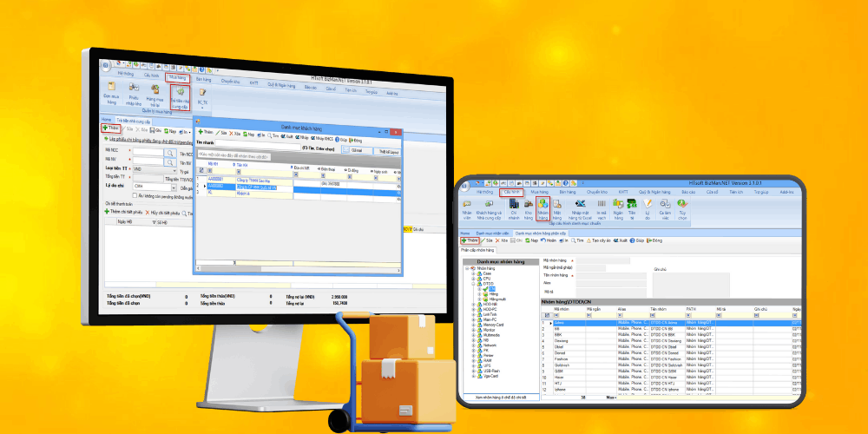Open the Ngân hàng ribbon icon
Viewport: 868px width, 434px height.
coord(618,211)
